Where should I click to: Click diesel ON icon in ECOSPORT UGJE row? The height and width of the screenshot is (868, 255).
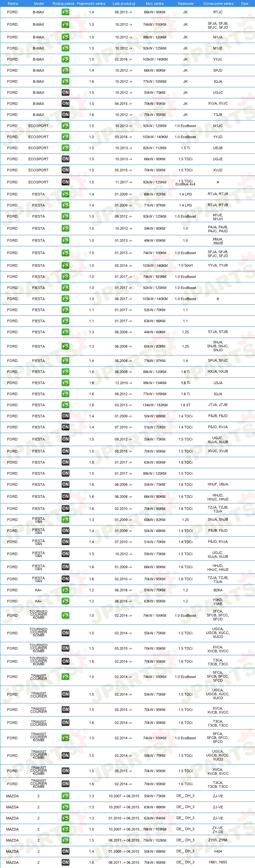point(66,159)
